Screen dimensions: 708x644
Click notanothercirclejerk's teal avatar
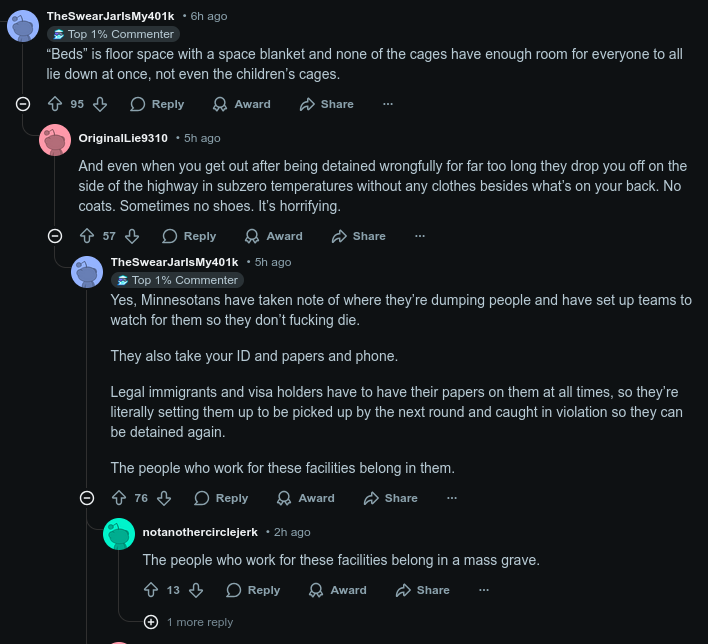coord(119,534)
